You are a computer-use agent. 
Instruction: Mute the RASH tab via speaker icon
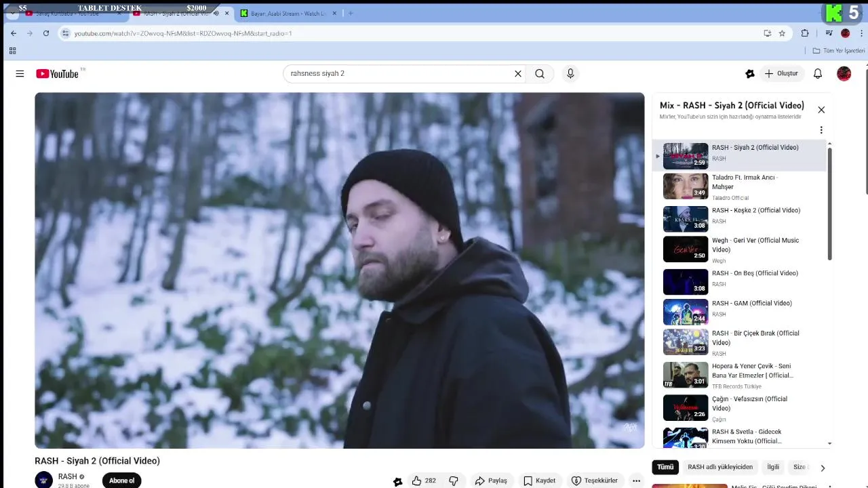pyautogui.click(x=216, y=14)
